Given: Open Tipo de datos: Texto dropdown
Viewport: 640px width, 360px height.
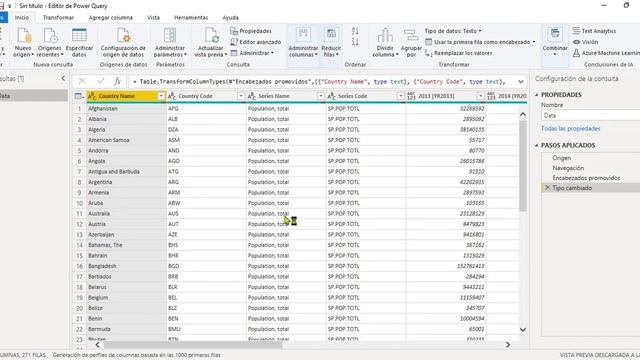Looking at the screenshot, I should (x=453, y=31).
